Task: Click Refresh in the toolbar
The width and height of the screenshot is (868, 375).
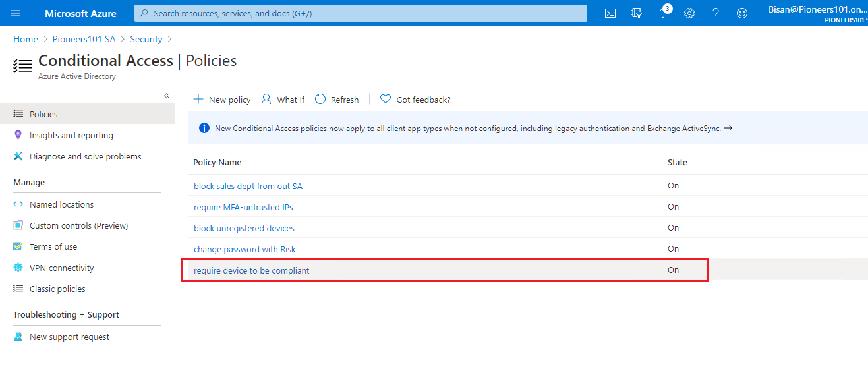Action: pos(337,100)
